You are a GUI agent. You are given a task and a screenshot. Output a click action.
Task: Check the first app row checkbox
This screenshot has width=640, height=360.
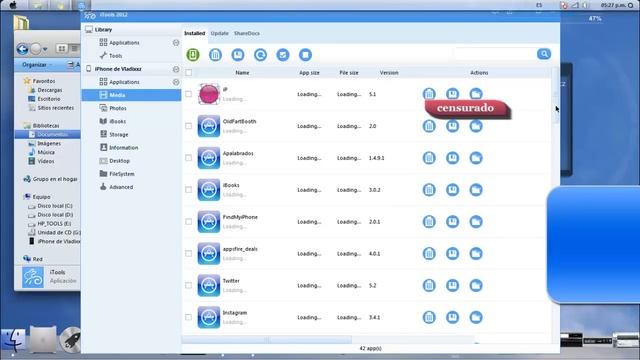tap(189, 94)
